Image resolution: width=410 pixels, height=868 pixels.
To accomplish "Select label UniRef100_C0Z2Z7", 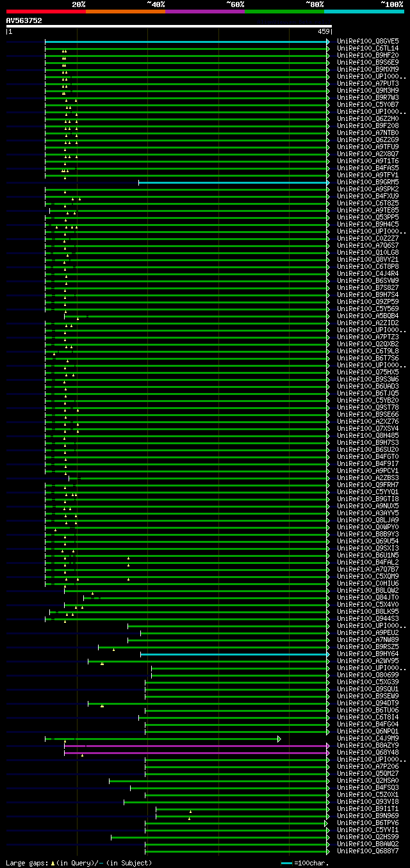I will pyautogui.click(x=368, y=238).
